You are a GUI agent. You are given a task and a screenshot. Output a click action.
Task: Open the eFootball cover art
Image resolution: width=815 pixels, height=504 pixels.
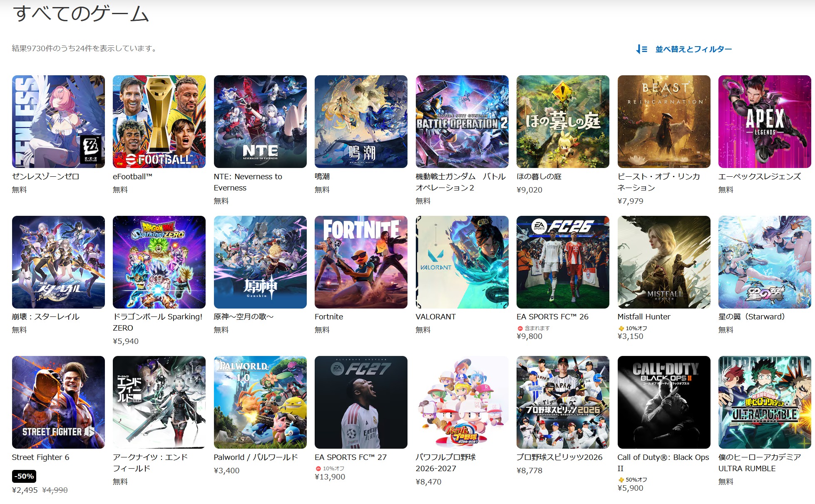pyautogui.click(x=159, y=121)
